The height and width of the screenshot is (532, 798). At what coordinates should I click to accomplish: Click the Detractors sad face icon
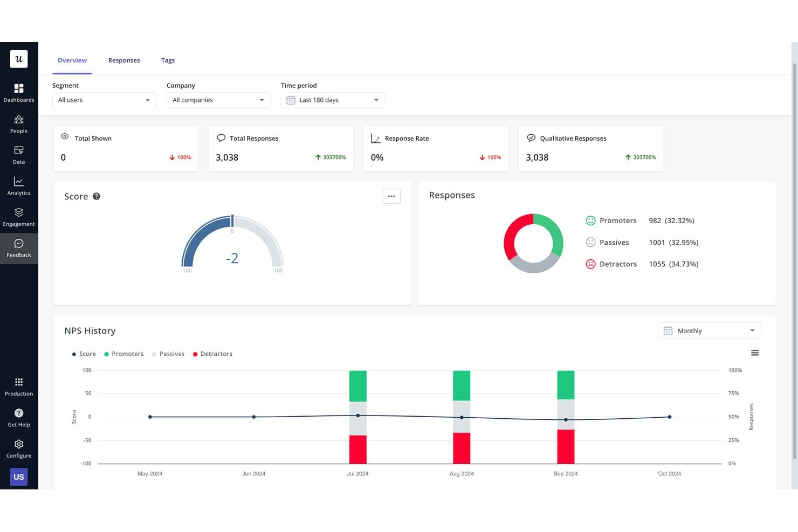[590, 264]
